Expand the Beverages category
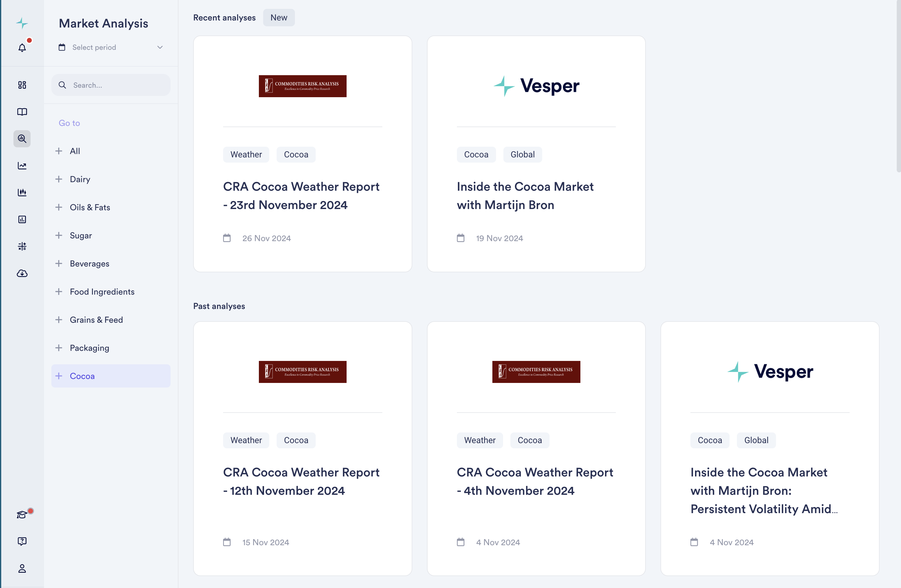 pos(59,263)
